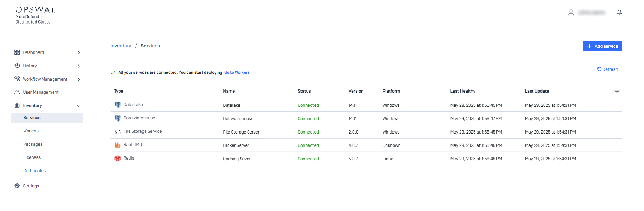Click the Version column header
Screen dimensions: 644x211
click(356, 91)
